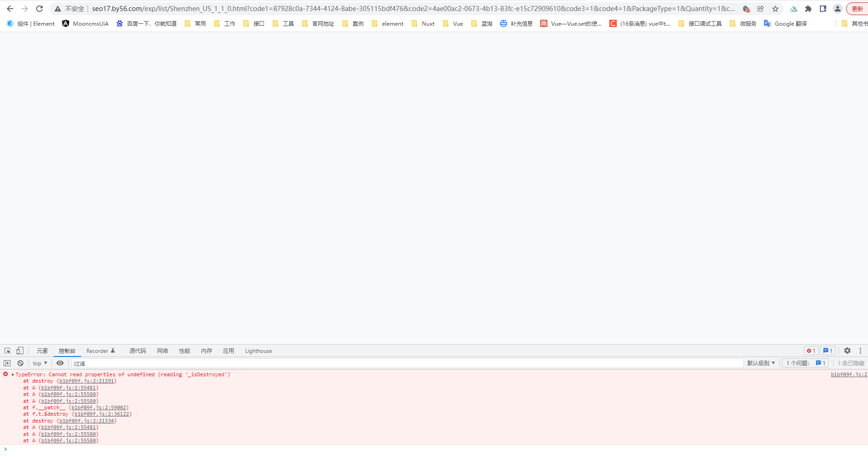Open the top execution context dropdown
The image size is (868, 457).
[39, 363]
